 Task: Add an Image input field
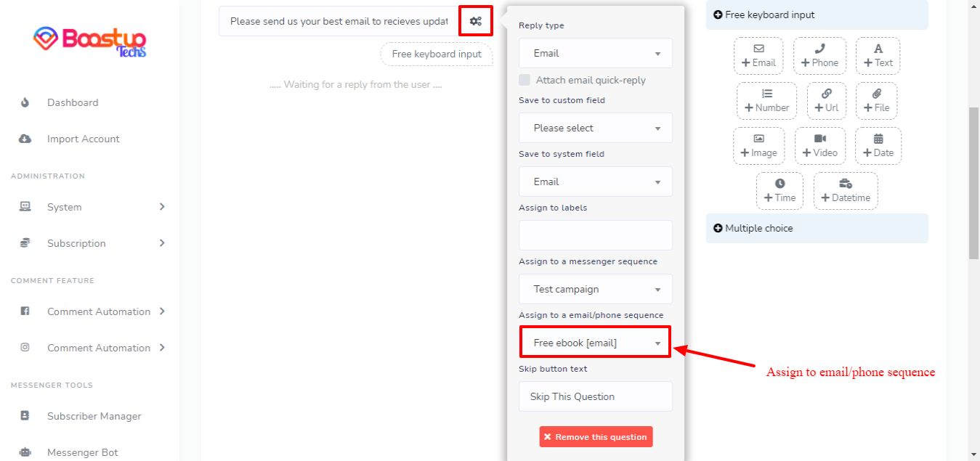click(758, 146)
